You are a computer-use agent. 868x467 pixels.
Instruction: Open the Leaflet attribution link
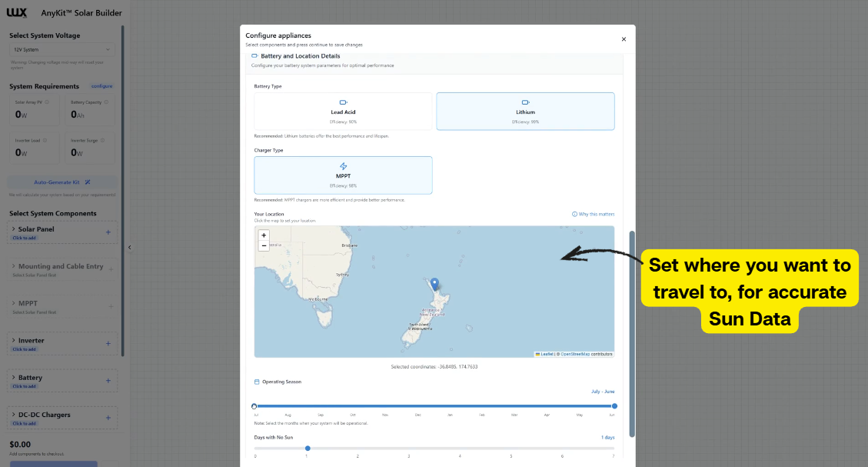click(547, 355)
